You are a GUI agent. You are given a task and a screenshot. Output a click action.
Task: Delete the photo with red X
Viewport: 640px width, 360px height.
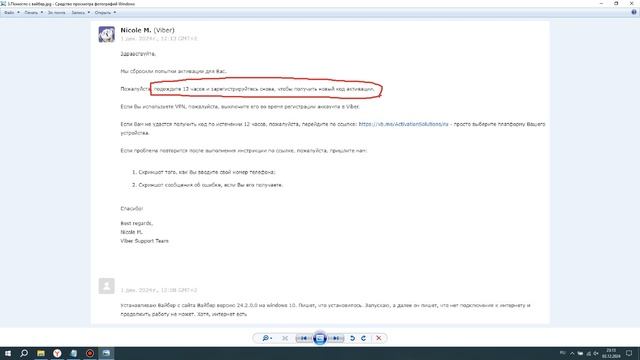coord(379,338)
